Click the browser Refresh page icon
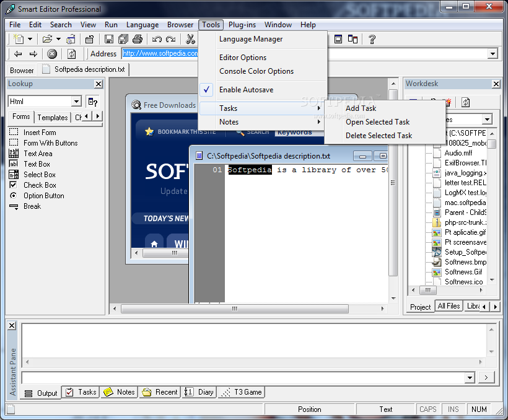Screen dimensions: 508x420 [x=72, y=54]
